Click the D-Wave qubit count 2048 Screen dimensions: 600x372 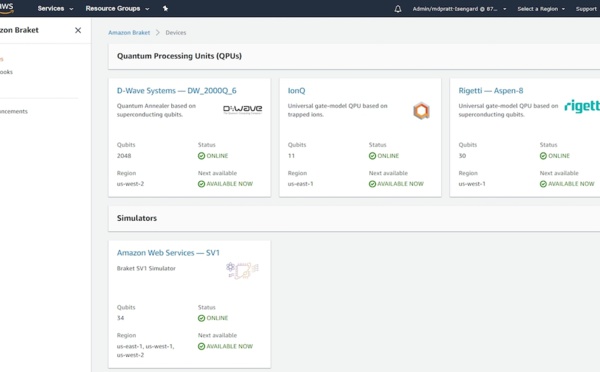pos(124,156)
